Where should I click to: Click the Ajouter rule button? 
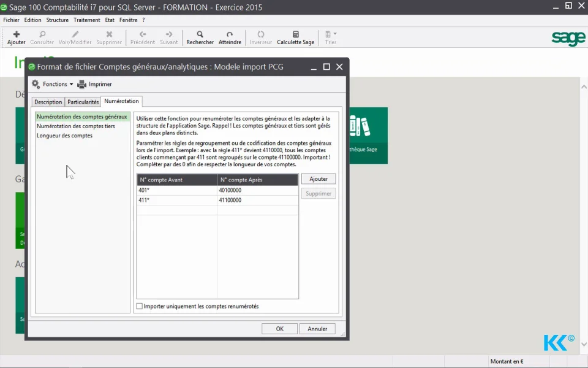point(318,178)
